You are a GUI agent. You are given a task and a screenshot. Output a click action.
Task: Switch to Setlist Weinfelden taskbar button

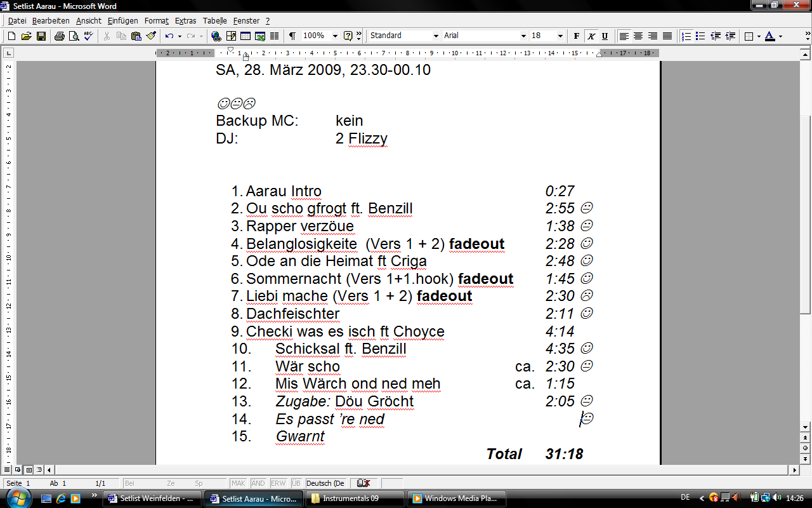152,498
